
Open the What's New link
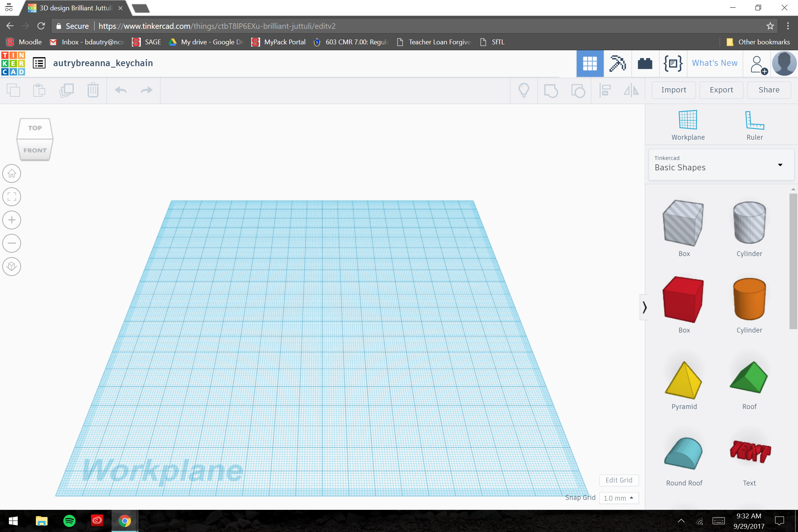[x=714, y=63]
